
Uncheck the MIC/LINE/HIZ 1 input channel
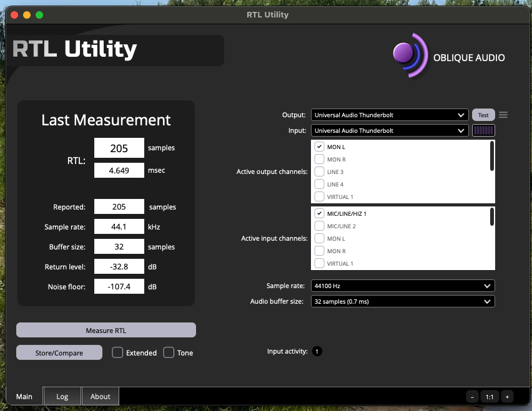(x=319, y=213)
